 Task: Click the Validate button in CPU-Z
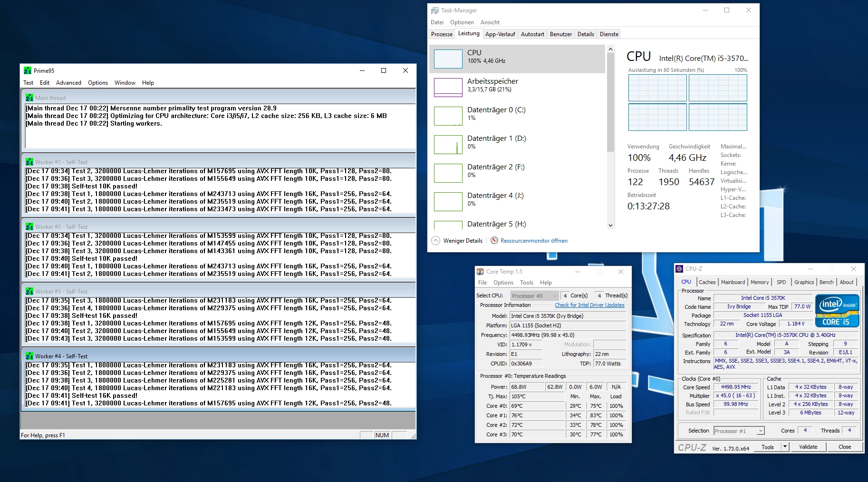click(808, 447)
